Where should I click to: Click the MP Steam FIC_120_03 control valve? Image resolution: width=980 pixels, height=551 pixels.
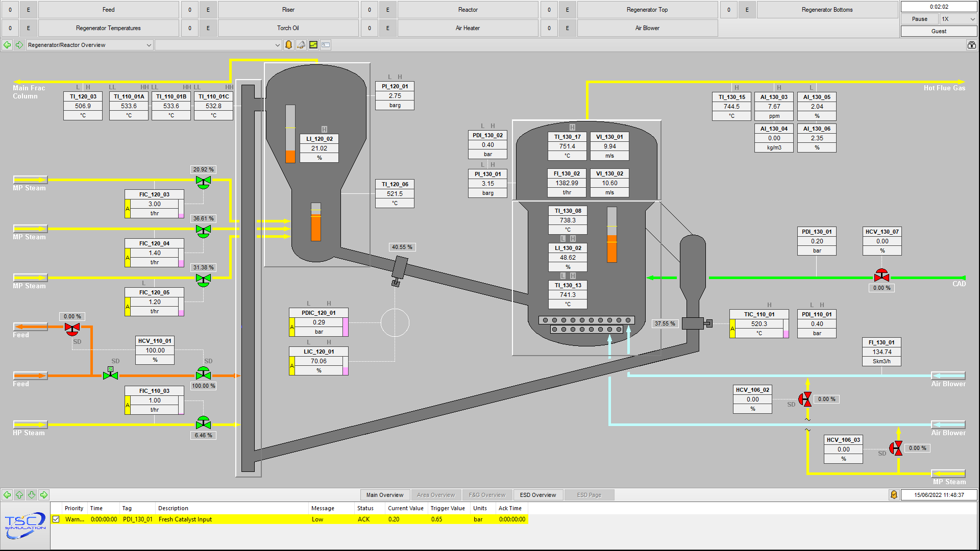[x=203, y=182]
